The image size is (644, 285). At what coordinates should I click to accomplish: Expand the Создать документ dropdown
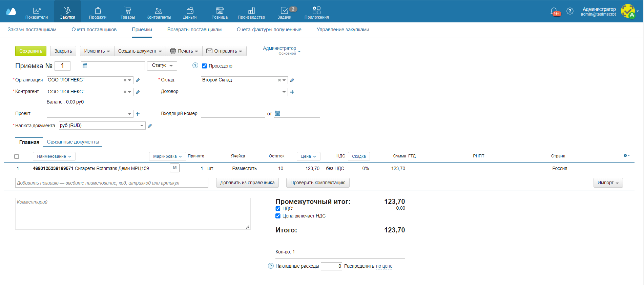(x=140, y=51)
